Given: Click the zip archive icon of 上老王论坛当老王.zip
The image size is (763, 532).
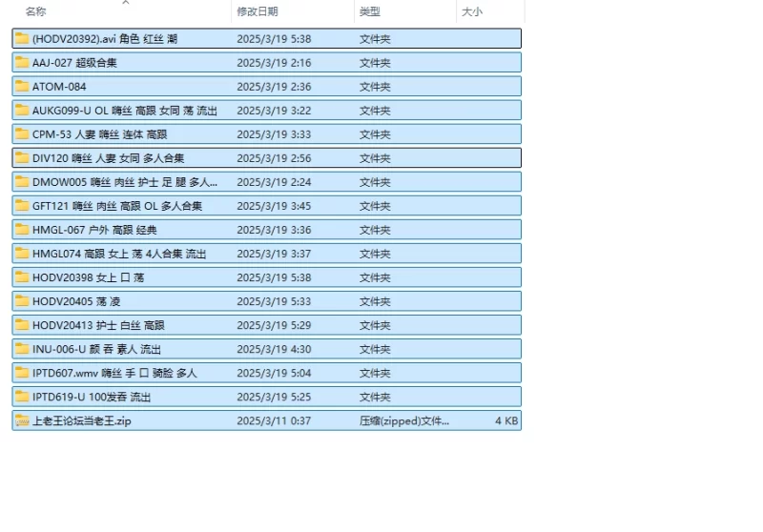Looking at the screenshot, I should (22, 420).
